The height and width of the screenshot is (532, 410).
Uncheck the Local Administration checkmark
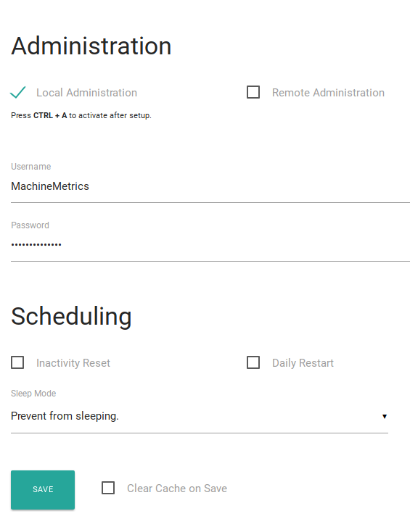(17, 92)
